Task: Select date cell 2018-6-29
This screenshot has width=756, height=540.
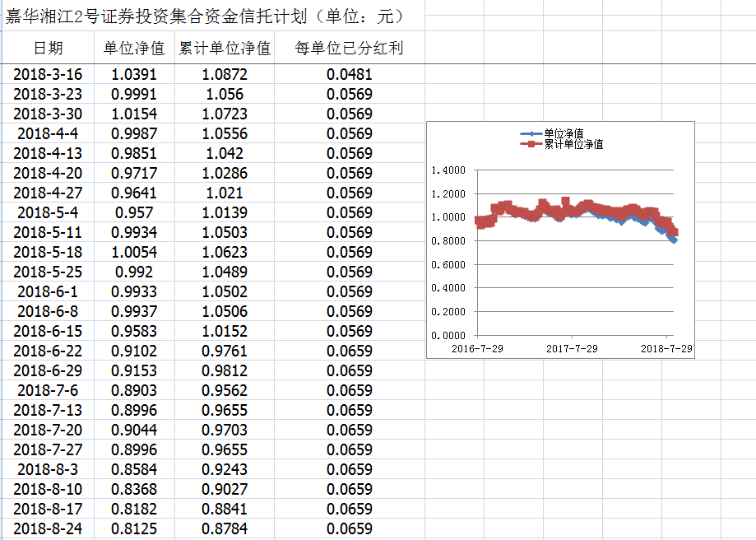Action: click(x=49, y=371)
